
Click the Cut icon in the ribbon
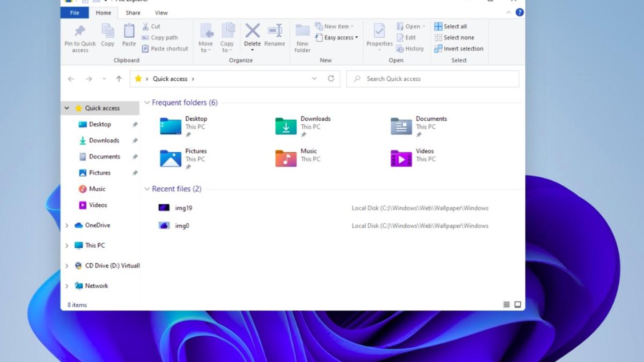pyautogui.click(x=152, y=26)
